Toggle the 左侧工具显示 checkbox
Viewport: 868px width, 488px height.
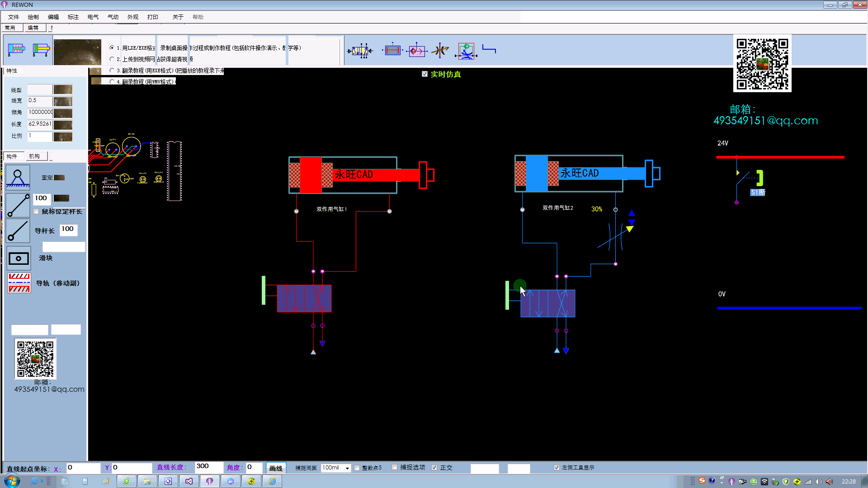[557, 468]
